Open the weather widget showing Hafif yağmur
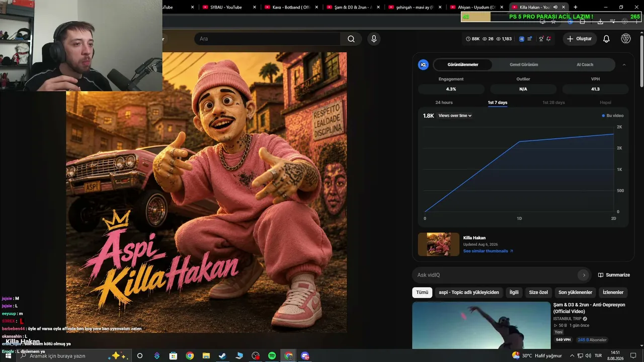Screen dimensions: 644x362 click(536, 355)
